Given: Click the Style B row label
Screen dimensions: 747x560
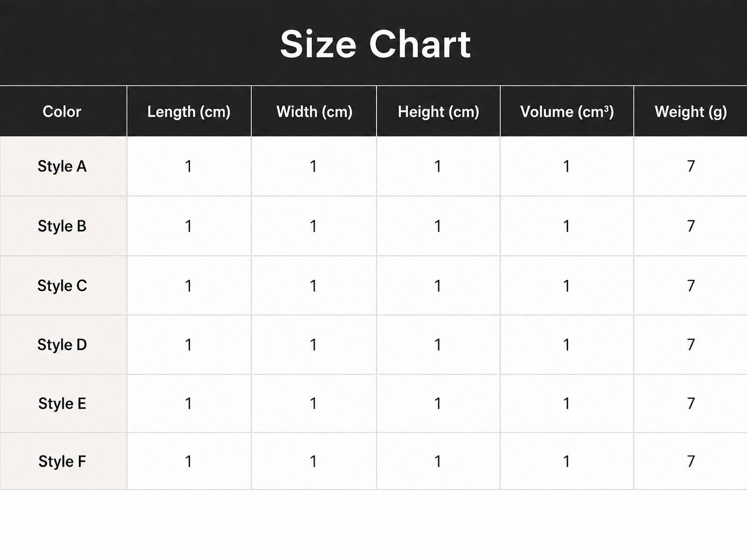Looking at the screenshot, I should (62, 226).
